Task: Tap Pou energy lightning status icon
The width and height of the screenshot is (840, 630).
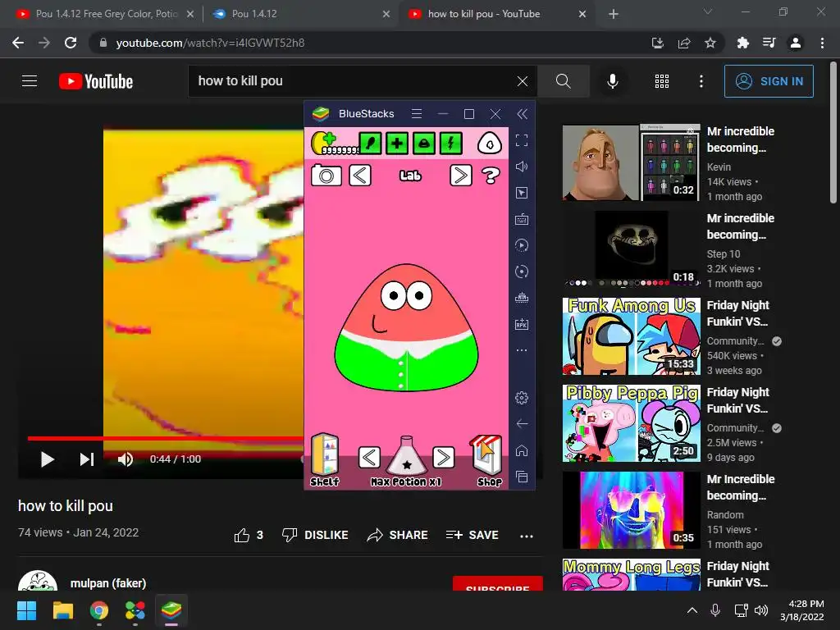Action: [450, 143]
